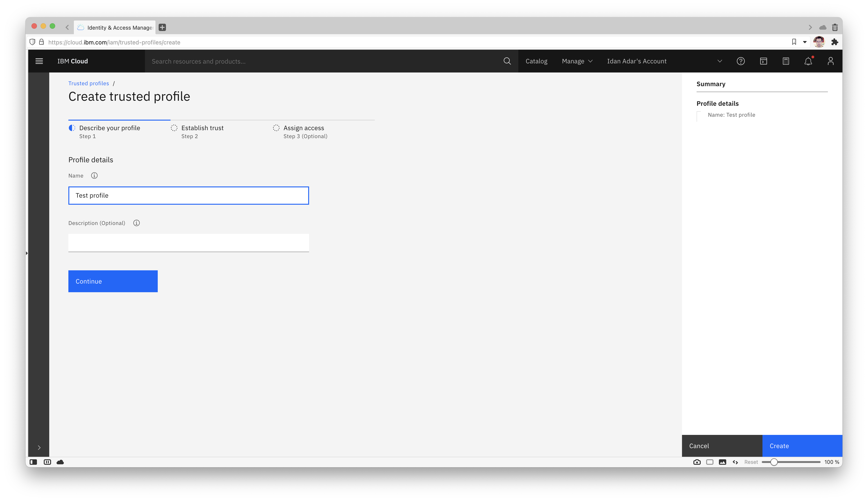Image resolution: width=868 pixels, height=501 pixels.
Task: Expand the collapsed left side navigation
Action: point(39,448)
